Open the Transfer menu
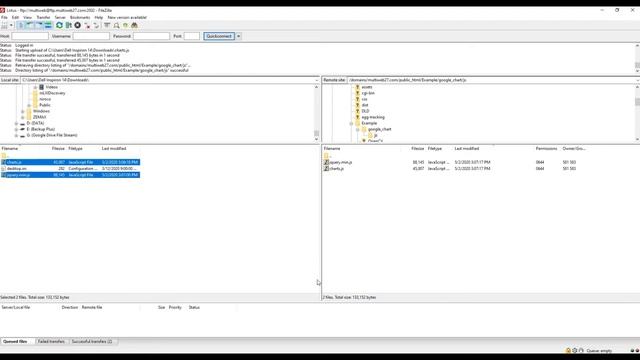This screenshot has width=640, height=360. [43, 18]
